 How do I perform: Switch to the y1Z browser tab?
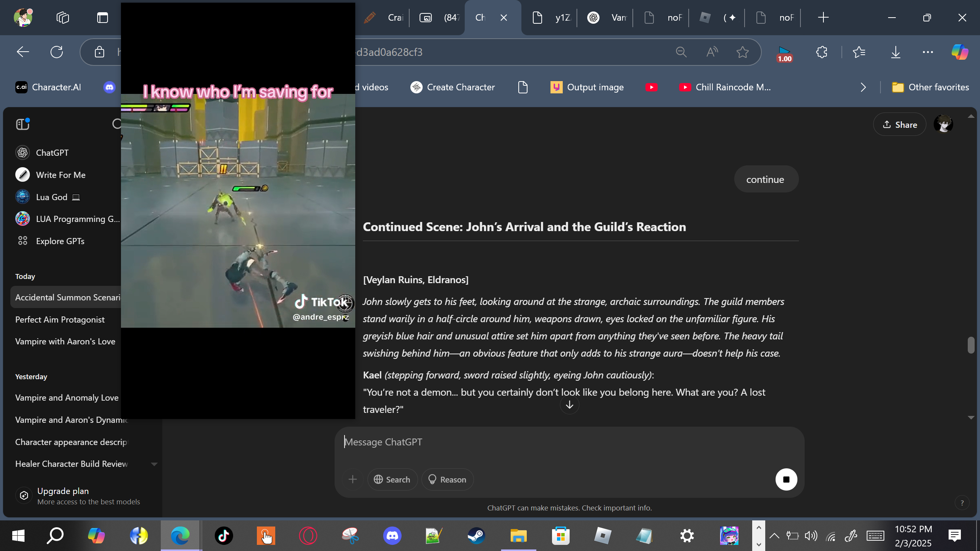coord(551,18)
